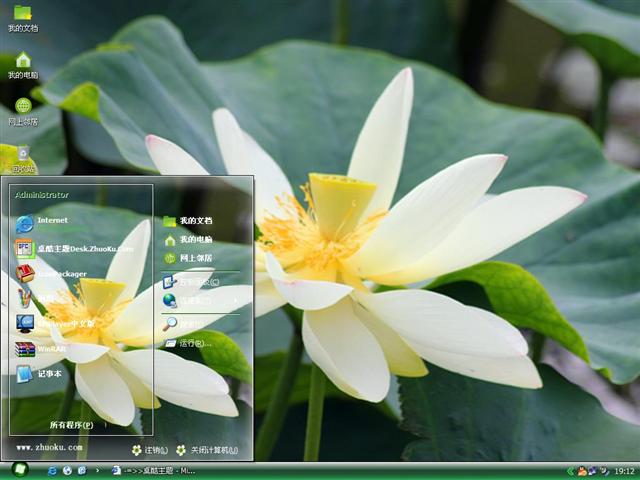640x480 pixels.
Task: Open 记事本 (Notepad) in Start menu
Action: (48, 374)
